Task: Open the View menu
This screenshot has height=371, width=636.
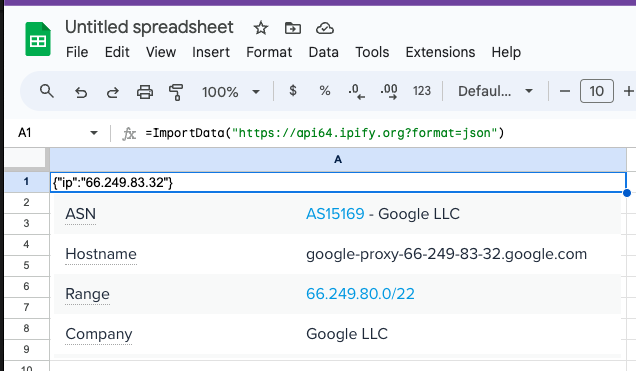Action: pos(161,52)
